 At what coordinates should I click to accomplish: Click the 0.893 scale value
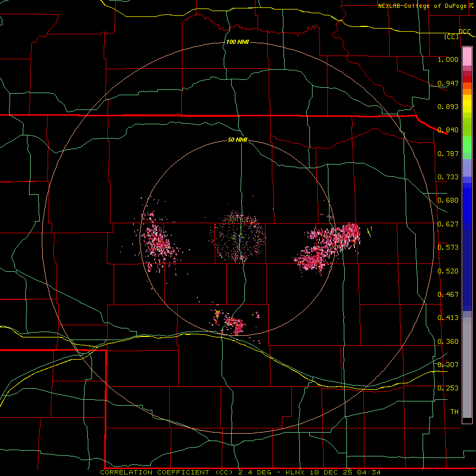tap(448, 106)
